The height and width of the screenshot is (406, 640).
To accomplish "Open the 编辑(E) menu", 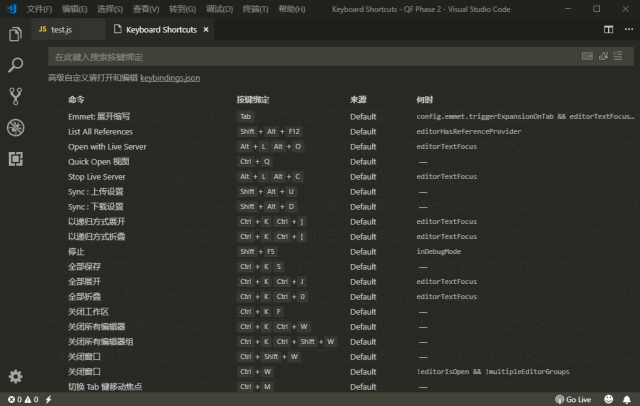I will click(x=74, y=9).
